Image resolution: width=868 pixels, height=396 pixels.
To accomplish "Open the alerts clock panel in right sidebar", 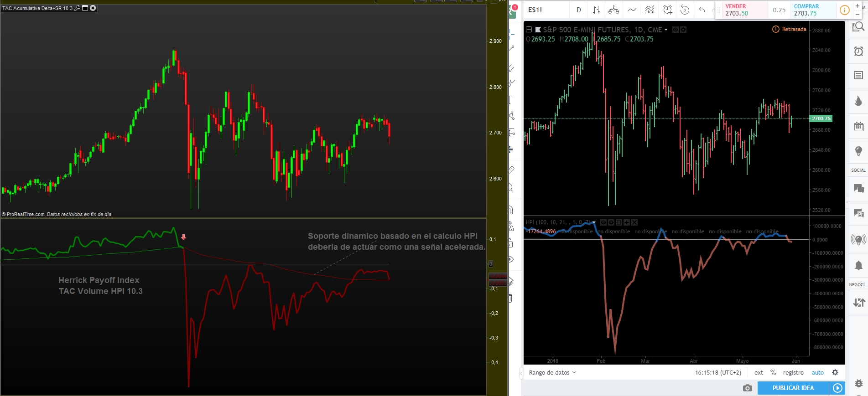I will [x=858, y=51].
